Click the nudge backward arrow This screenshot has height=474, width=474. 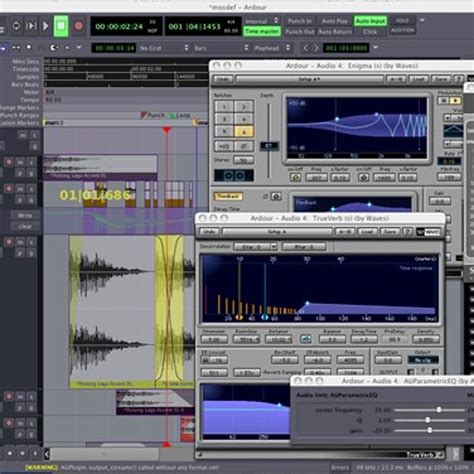coord(306,48)
